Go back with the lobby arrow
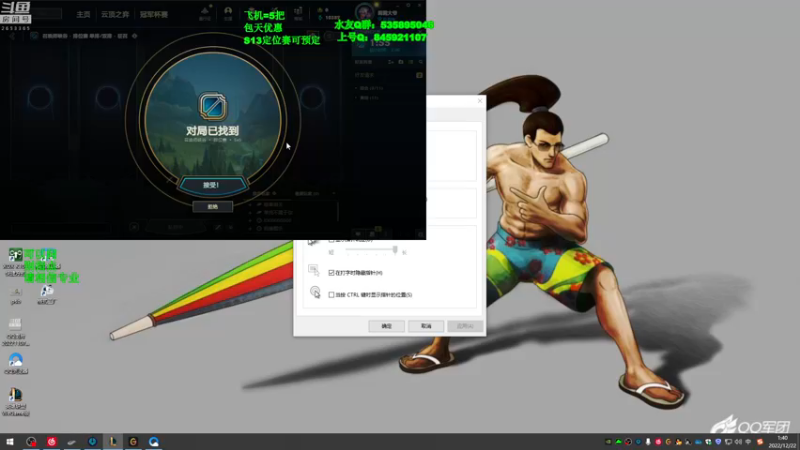The width and height of the screenshot is (800, 450). click(x=12, y=36)
